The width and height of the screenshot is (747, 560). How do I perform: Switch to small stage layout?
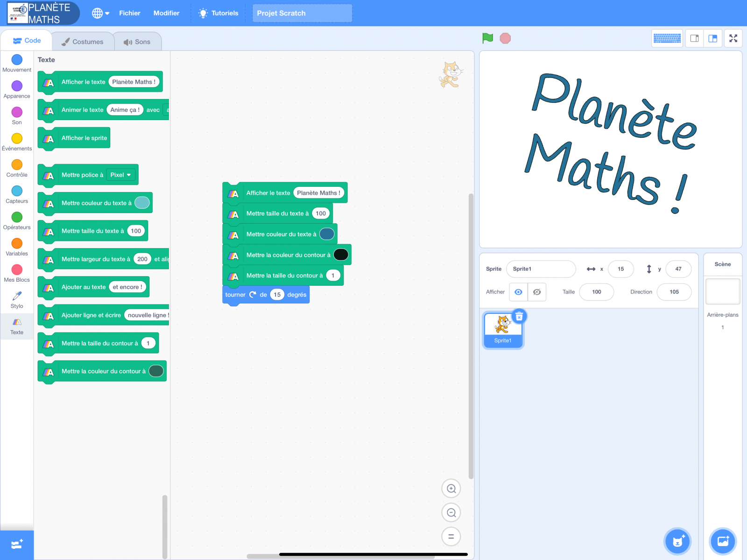694,38
